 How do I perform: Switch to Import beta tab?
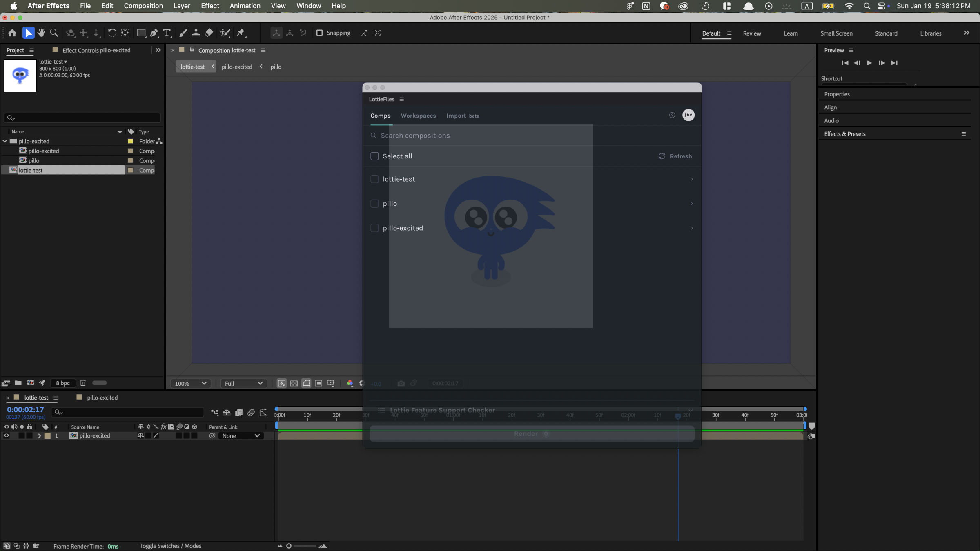[x=463, y=116]
